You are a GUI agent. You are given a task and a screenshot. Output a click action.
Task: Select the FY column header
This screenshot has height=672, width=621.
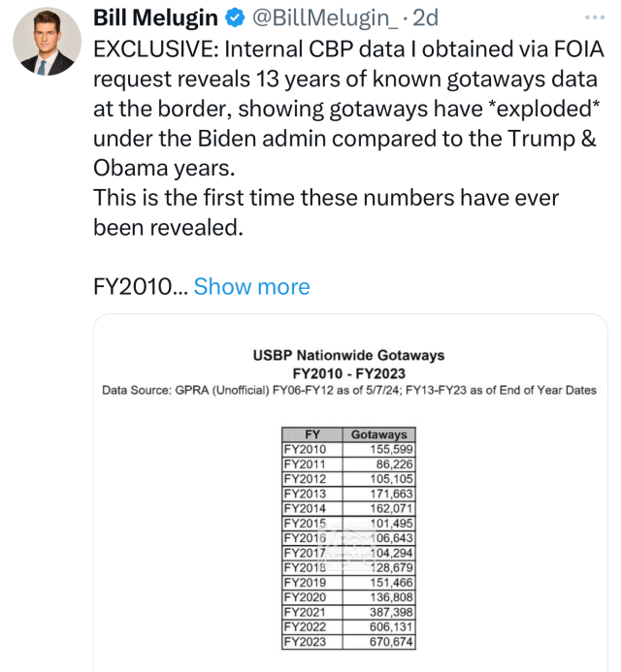[x=312, y=434]
